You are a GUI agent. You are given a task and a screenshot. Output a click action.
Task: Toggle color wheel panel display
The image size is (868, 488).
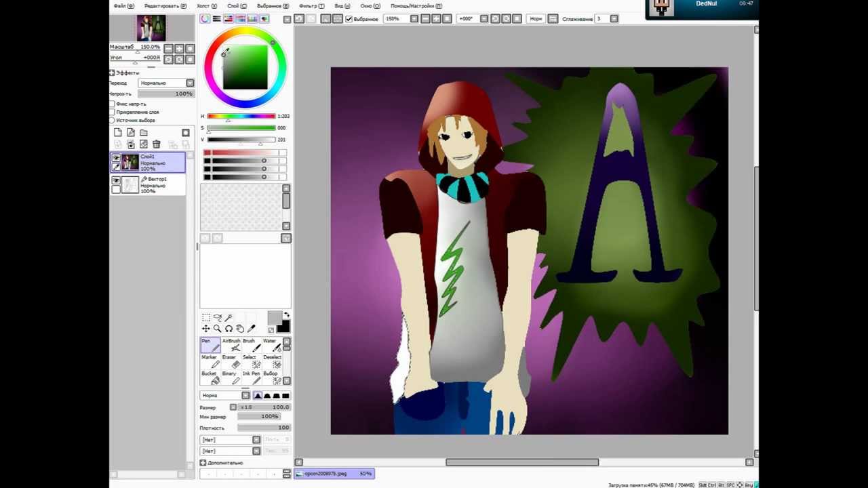[x=205, y=19]
